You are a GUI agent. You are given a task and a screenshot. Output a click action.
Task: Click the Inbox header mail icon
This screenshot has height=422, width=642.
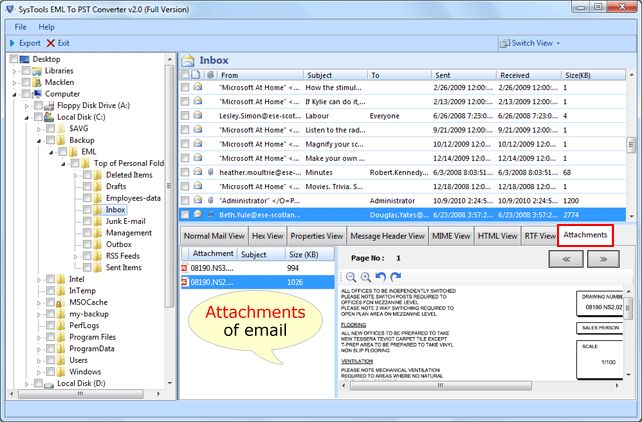(188, 61)
